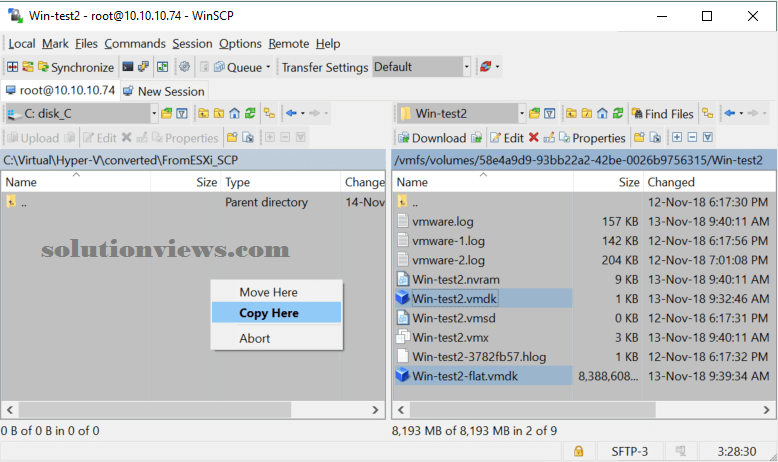Open remote Properties button

tap(592, 137)
